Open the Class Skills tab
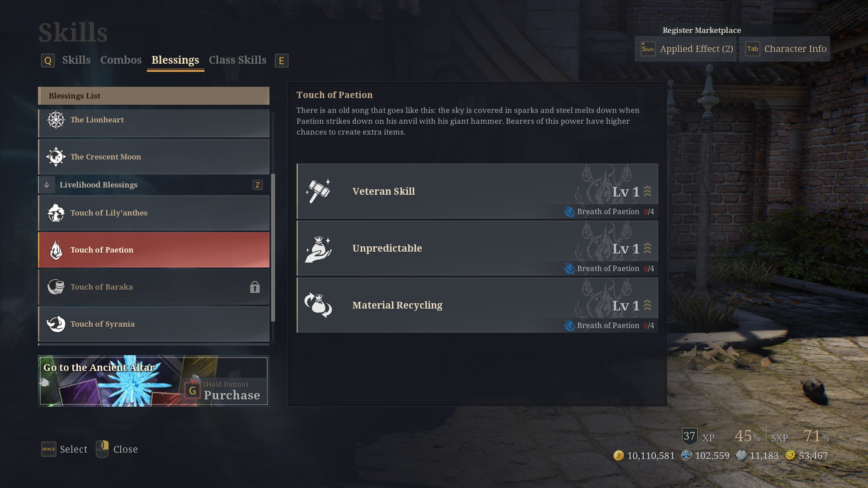Image resolution: width=868 pixels, height=488 pixels. coord(238,60)
